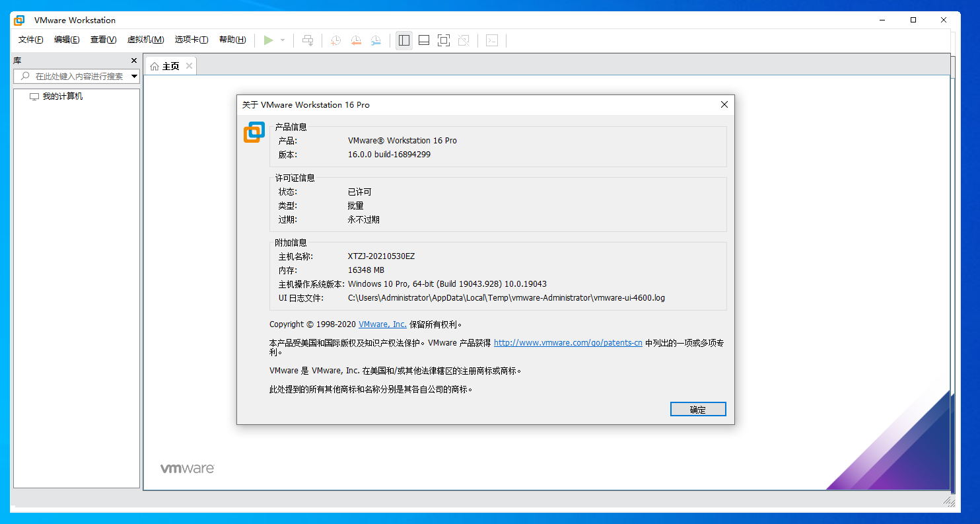
Task: Click license status 已许可
Action: point(360,192)
